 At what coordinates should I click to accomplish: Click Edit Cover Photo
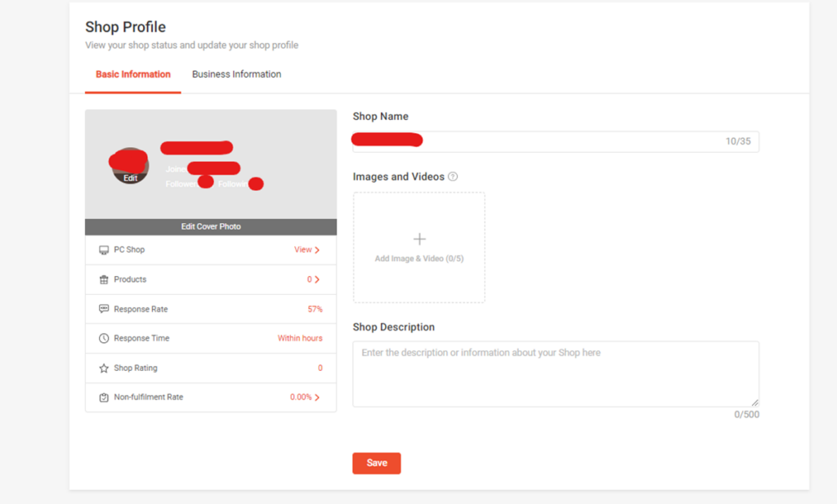(210, 226)
